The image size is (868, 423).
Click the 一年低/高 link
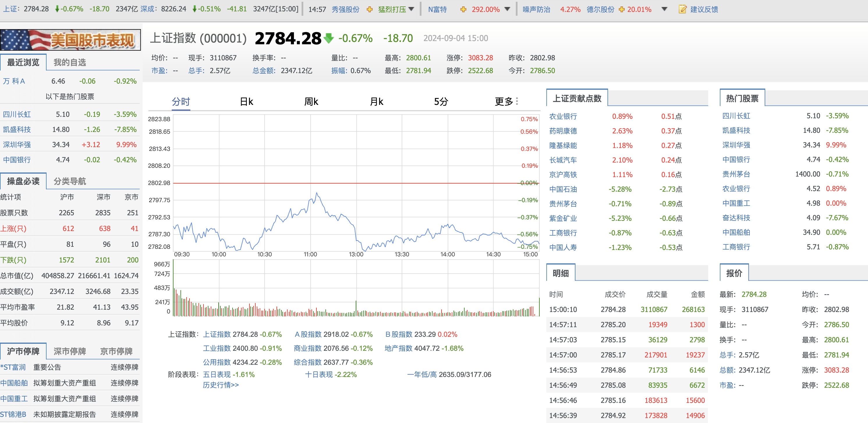[422, 374]
